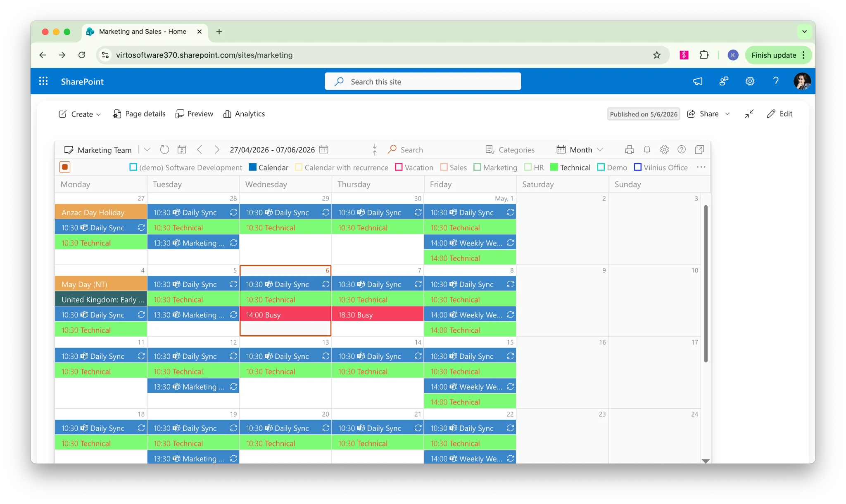Toggle the Vacation calendar checkbox
Image resolution: width=846 pixels, height=504 pixels.
(399, 167)
